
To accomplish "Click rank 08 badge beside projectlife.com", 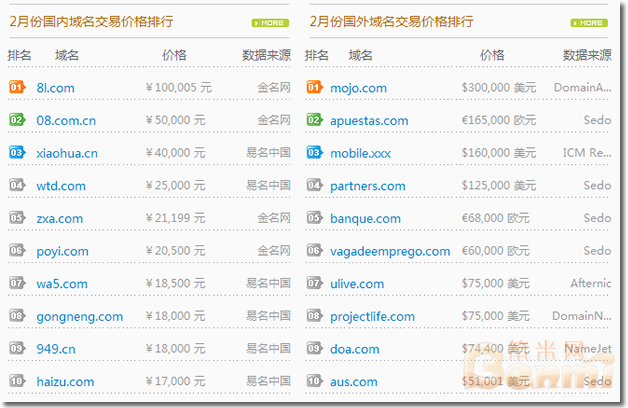I will click(x=315, y=316).
